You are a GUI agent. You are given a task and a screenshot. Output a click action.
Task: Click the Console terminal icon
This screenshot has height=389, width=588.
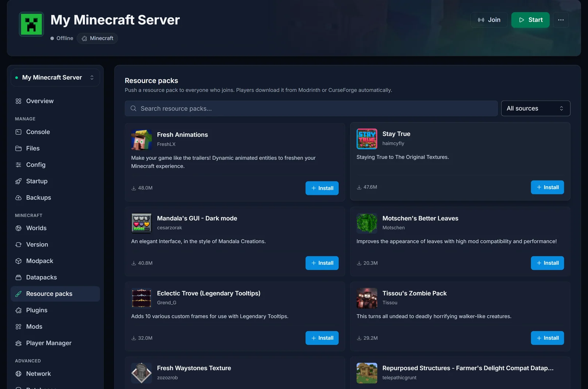[18, 132]
